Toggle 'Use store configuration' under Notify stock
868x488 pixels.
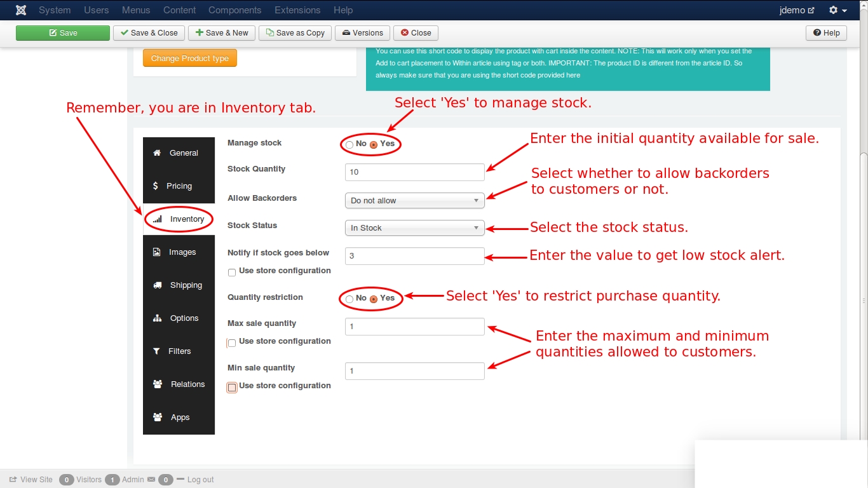232,273
